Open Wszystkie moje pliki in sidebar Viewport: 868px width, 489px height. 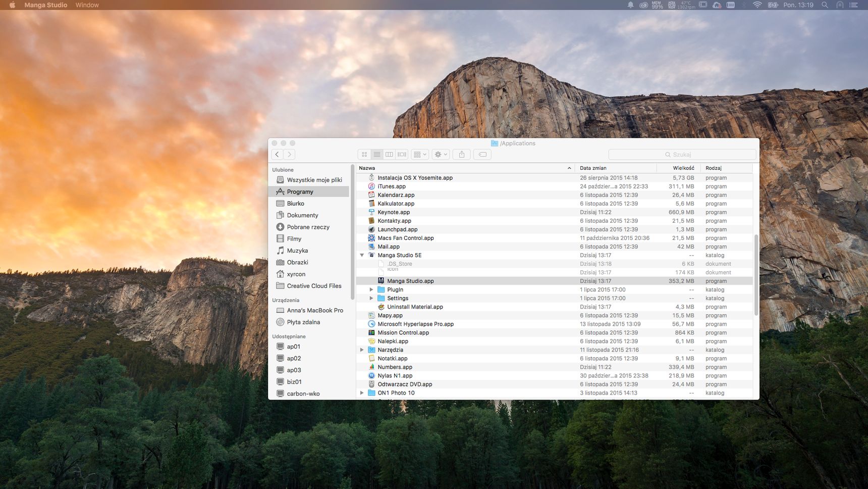pos(309,180)
